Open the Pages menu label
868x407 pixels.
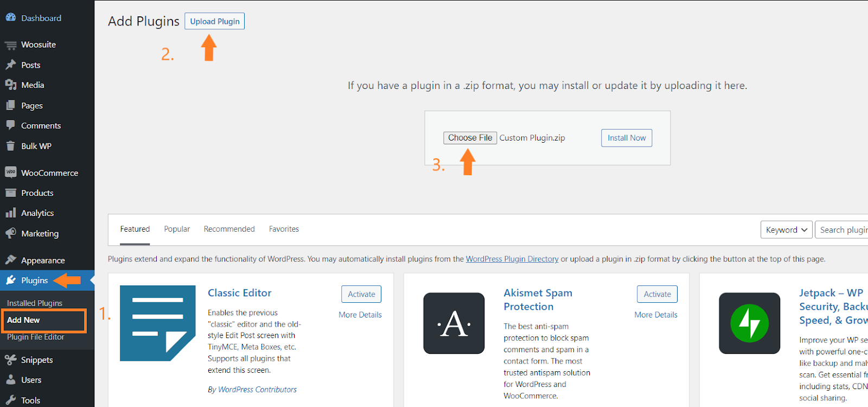(x=32, y=106)
